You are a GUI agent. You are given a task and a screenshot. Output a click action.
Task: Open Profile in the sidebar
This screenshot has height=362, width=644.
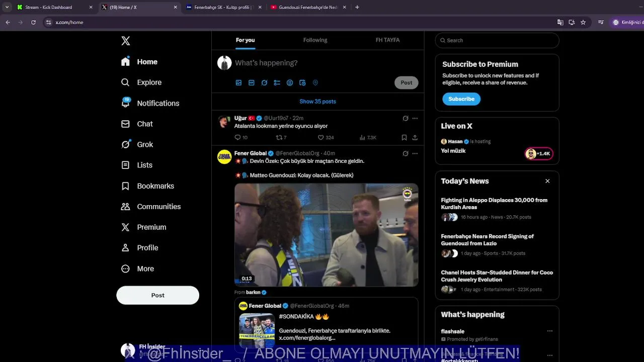coord(139,248)
